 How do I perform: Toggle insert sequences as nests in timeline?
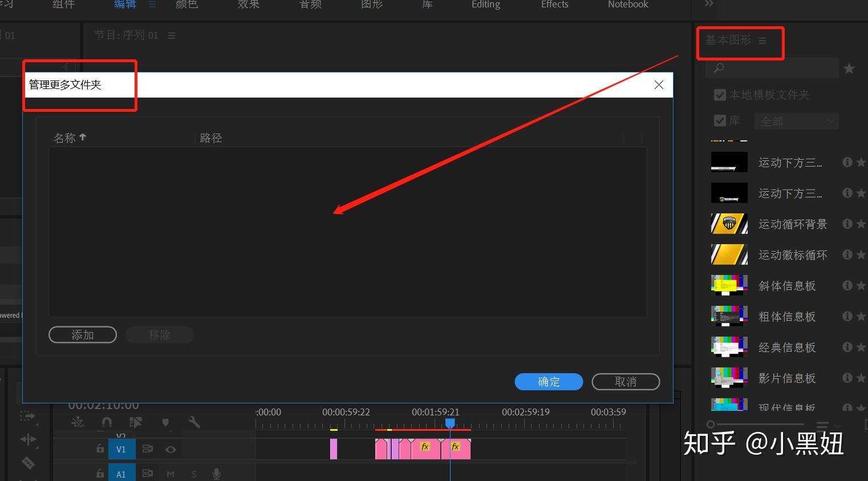coord(78,422)
